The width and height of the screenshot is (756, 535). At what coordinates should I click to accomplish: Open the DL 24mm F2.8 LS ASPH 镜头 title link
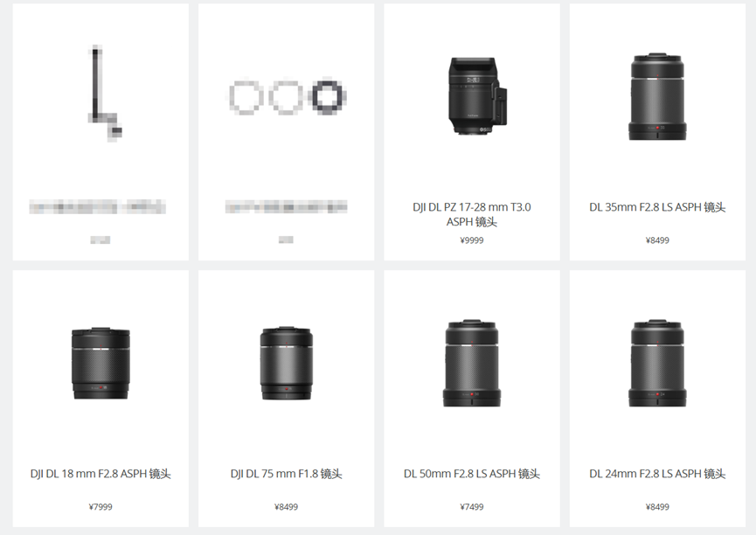tap(657, 474)
